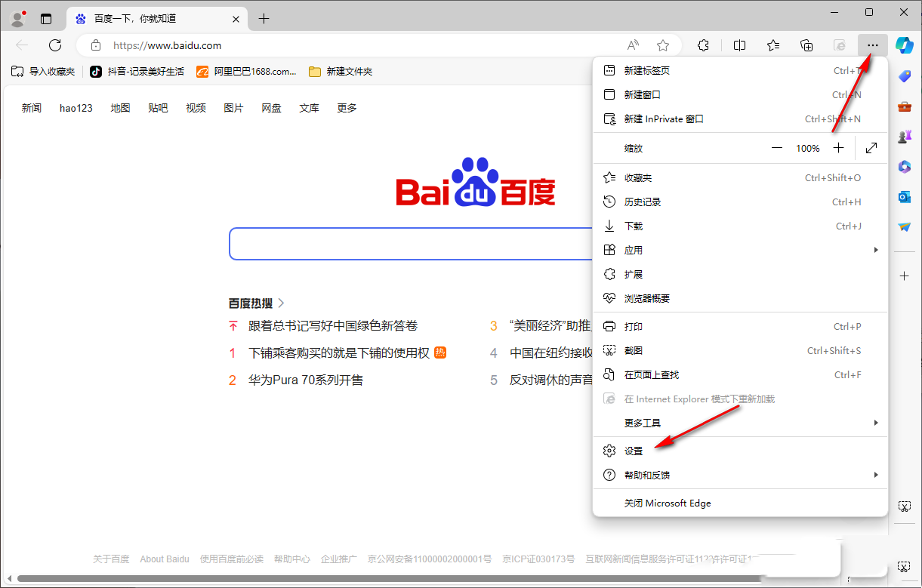
Task: Expand 更多 in Baidu nav
Action: [347, 108]
